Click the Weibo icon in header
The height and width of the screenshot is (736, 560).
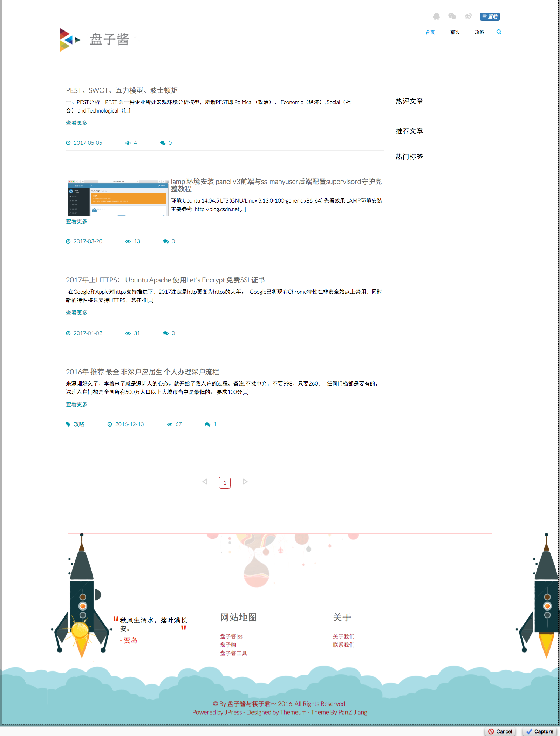click(x=468, y=16)
